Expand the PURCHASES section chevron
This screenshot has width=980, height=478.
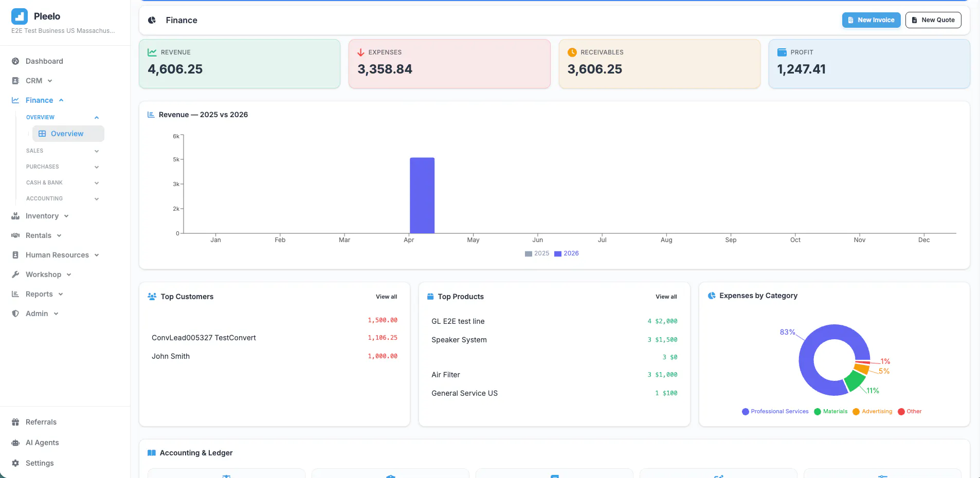(x=97, y=167)
